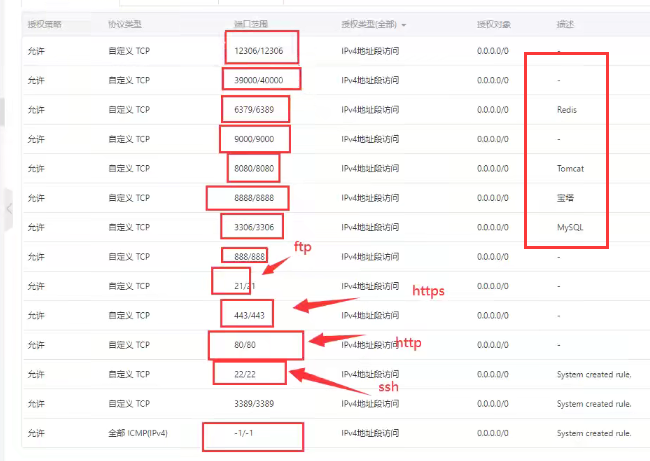Screen dimensions: 650x461
Task: Click the 全部 ICMP(IPv4) protocol cell
Action: pos(140,433)
